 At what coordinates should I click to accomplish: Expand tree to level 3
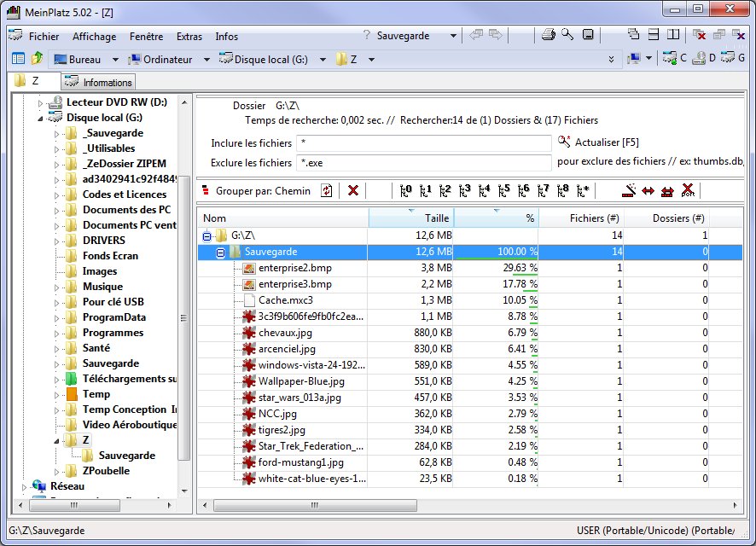point(465,191)
